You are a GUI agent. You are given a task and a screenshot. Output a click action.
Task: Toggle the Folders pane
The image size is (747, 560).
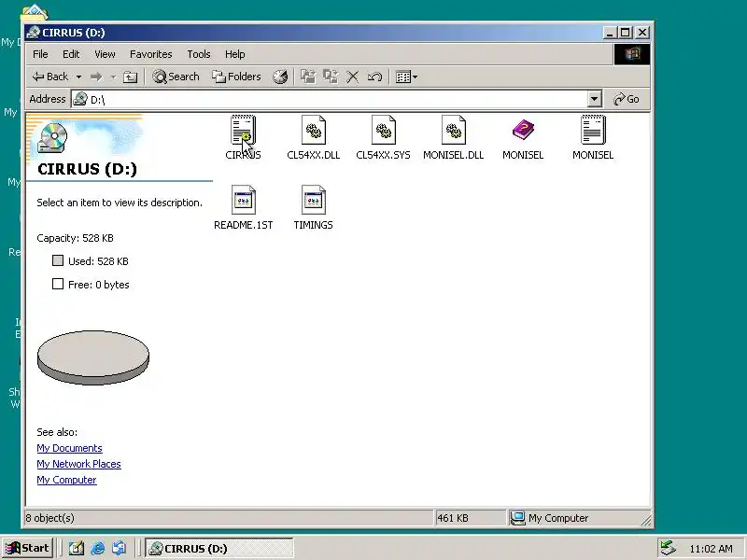pyautogui.click(x=237, y=77)
